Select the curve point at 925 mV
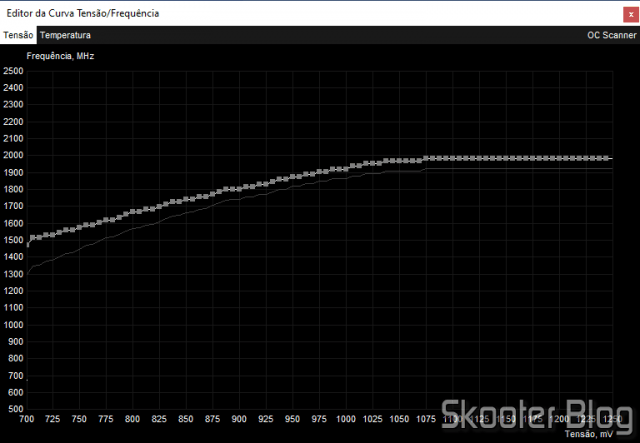The height and width of the screenshot is (443, 640). click(x=266, y=184)
